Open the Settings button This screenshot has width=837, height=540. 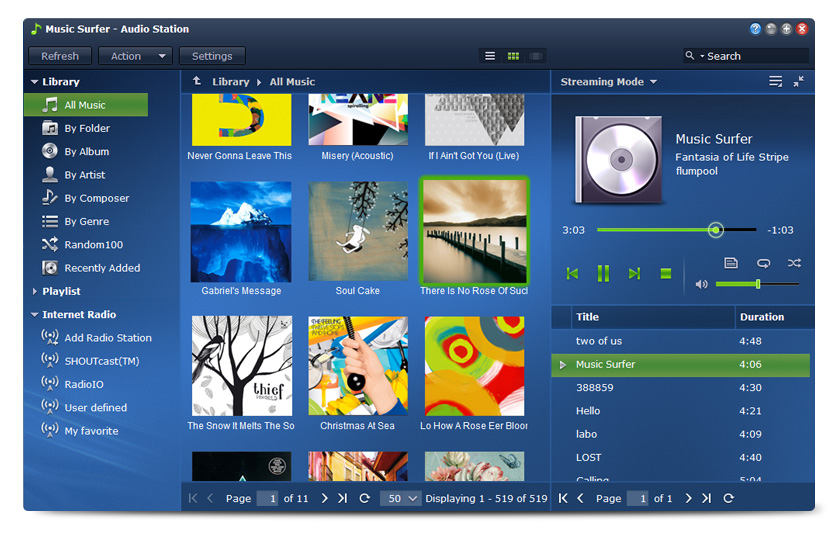(212, 56)
